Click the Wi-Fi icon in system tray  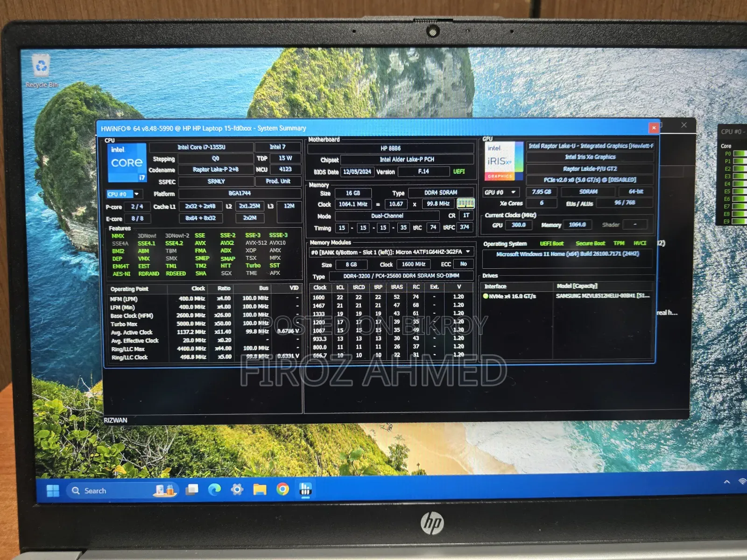pos(742,482)
